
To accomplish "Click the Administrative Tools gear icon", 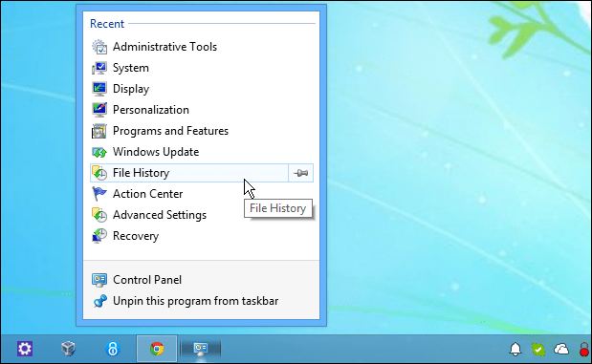I will click(99, 47).
